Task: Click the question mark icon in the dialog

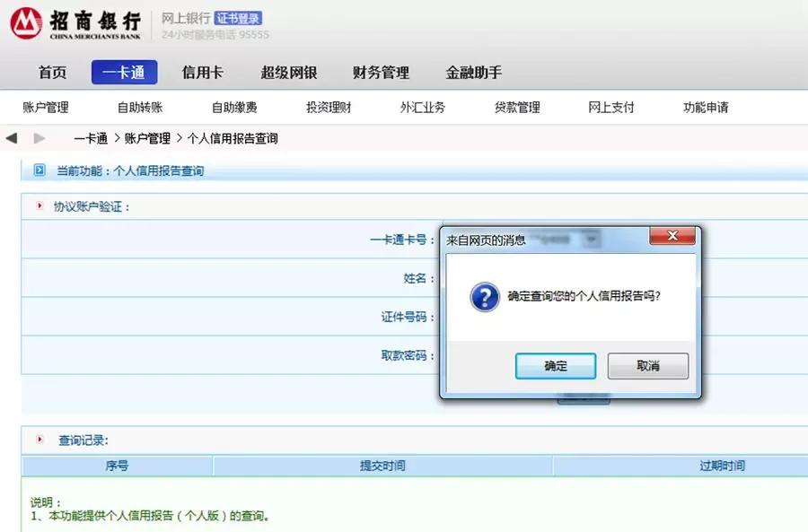Action: click(484, 297)
